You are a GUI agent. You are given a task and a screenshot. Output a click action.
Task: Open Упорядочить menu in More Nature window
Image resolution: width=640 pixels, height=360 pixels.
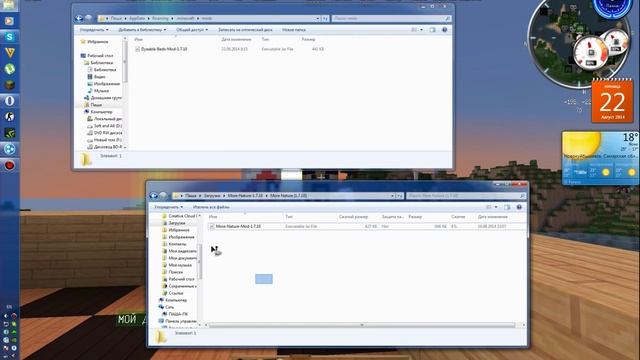click(x=169, y=207)
